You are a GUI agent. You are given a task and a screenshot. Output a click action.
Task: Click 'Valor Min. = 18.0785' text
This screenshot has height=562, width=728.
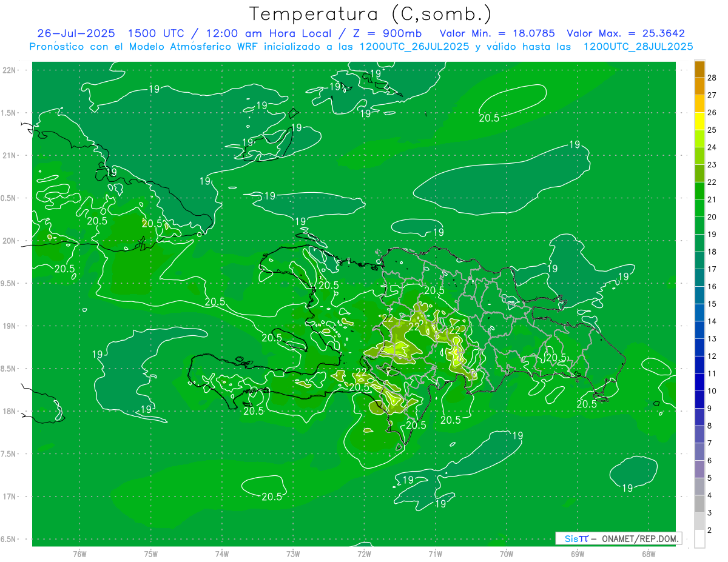(496, 33)
